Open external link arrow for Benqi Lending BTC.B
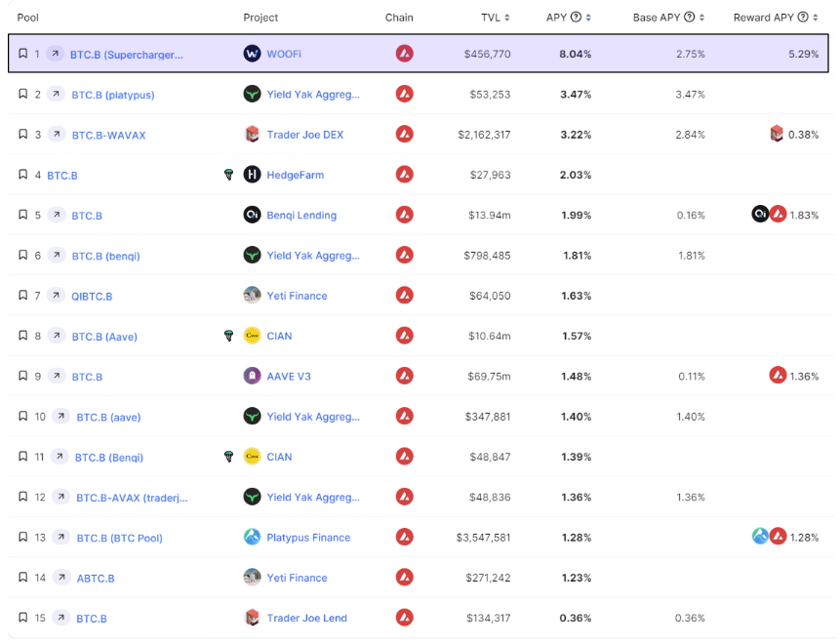The image size is (840, 644). point(57,215)
